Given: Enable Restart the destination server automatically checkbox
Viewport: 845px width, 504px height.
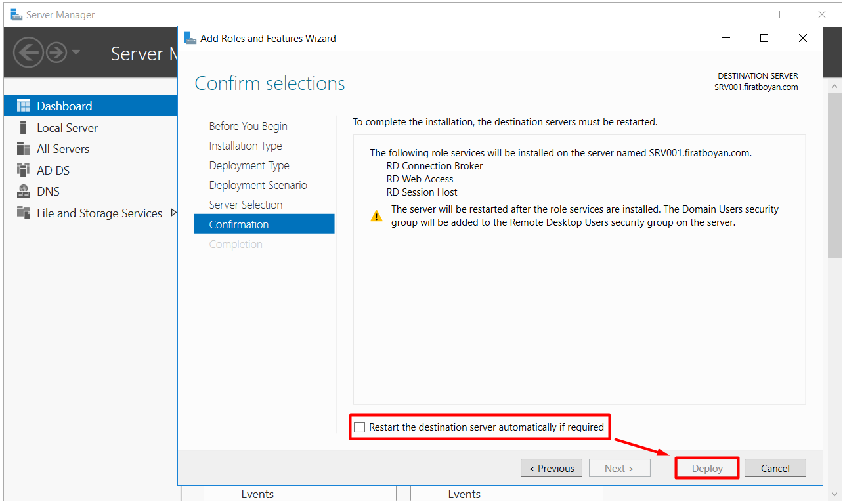Looking at the screenshot, I should (360, 427).
